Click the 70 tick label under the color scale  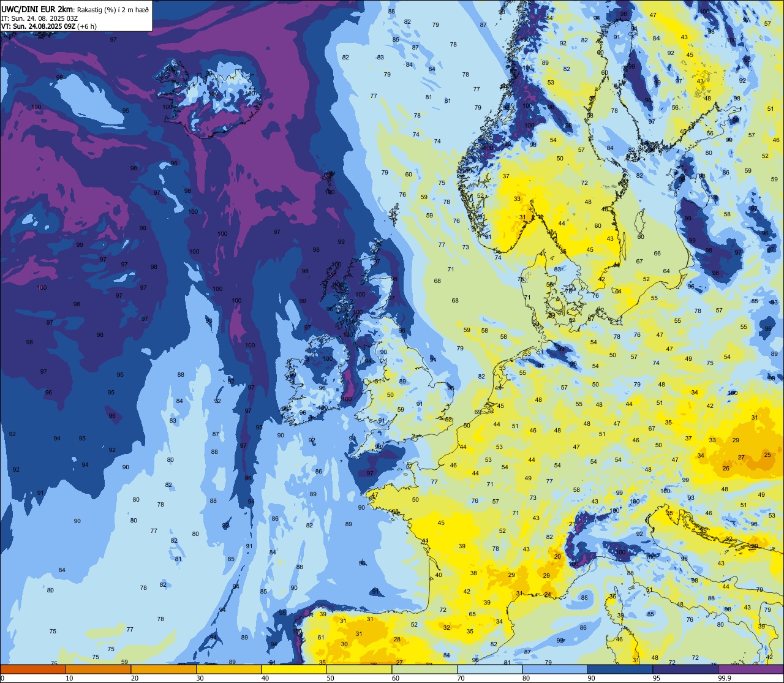(x=461, y=678)
